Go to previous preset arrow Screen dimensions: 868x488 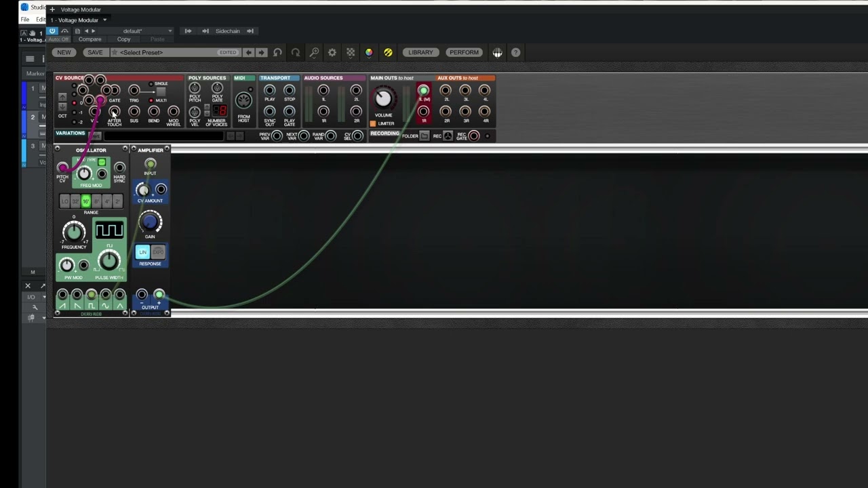click(248, 52)
